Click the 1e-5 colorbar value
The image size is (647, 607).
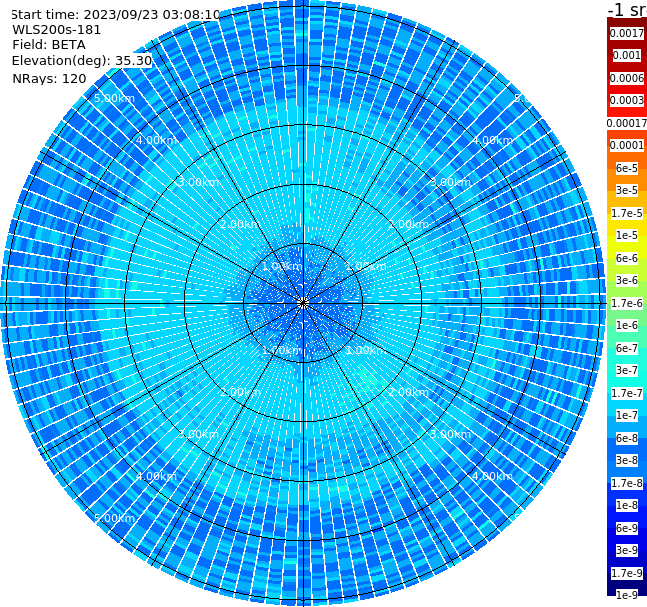pyautogui.click(x=627, y=235)
